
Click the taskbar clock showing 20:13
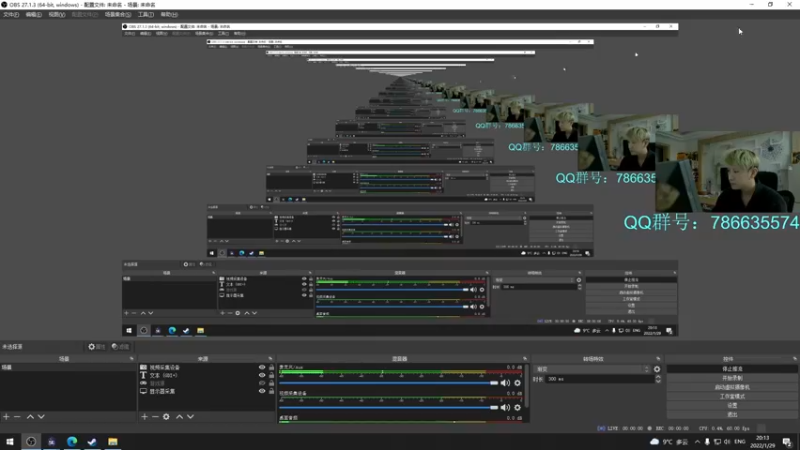pos(762,442)
